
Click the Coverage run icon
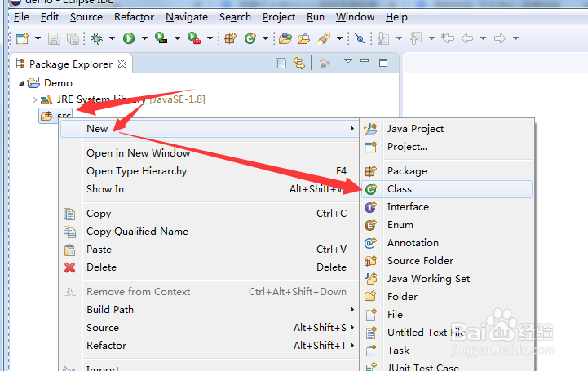161,38
